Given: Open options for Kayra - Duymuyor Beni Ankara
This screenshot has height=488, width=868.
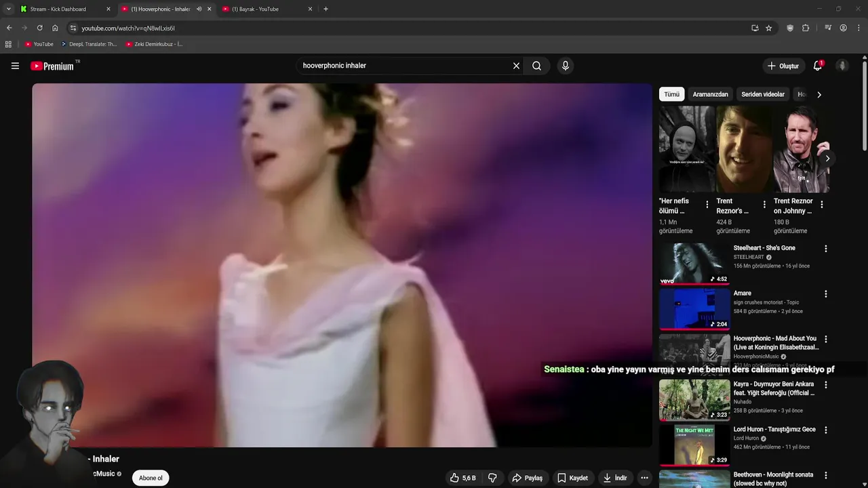Looking at the screenshot, I should coord(825,384).
